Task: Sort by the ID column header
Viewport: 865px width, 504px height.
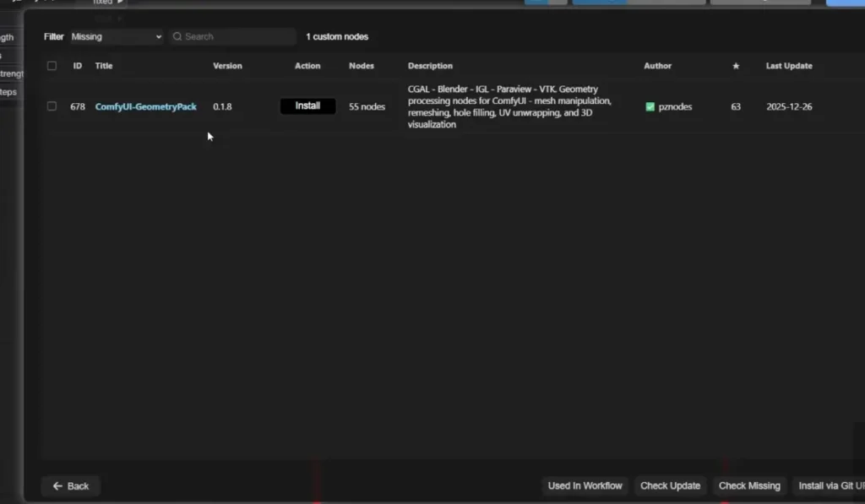Action: pos(77,66)
